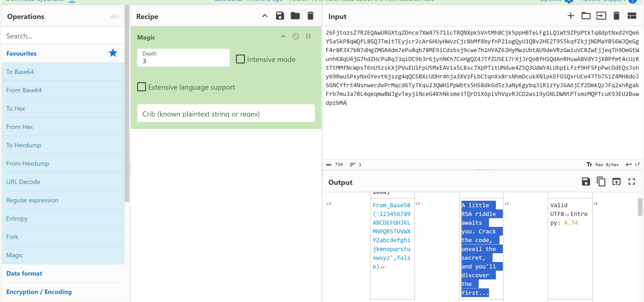Viewport: 644px width, 302px height.
Task: Copy output to clipboard
Action: [601, 182]
